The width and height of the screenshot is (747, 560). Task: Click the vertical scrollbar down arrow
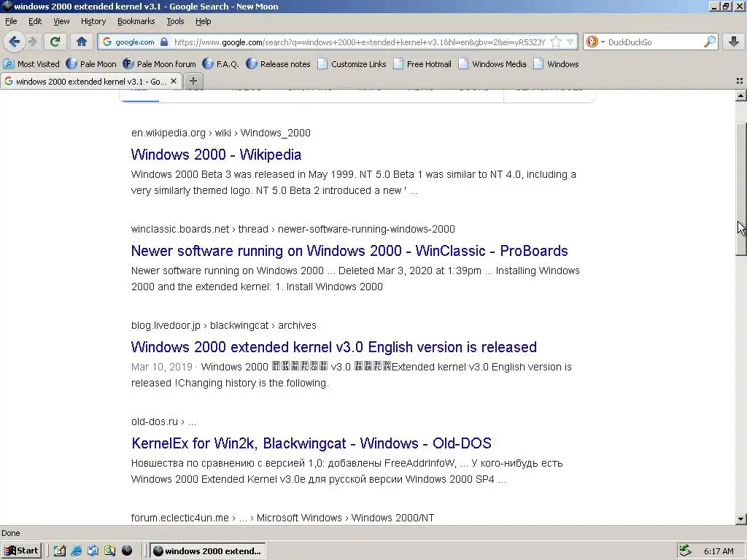[x=740, y=519]
